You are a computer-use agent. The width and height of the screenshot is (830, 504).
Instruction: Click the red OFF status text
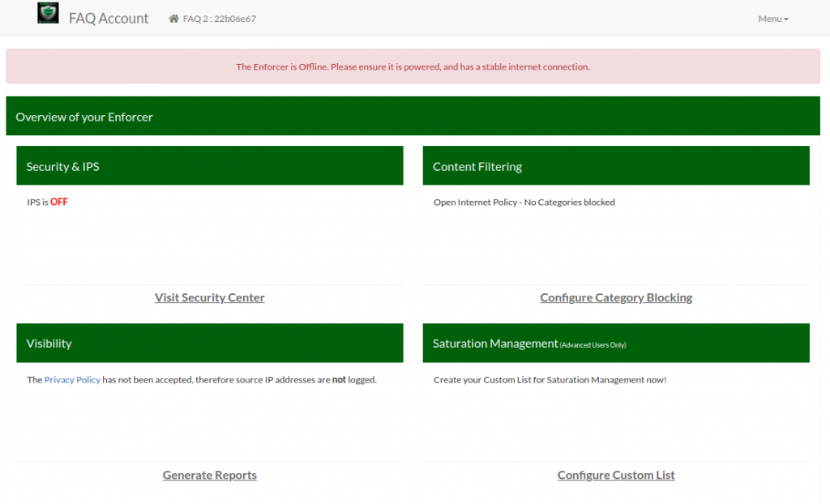pos(58,202)
